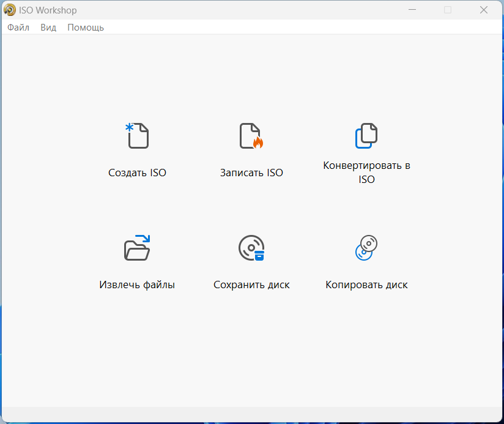Click the Extract files folder icon

tap(137, 248)
